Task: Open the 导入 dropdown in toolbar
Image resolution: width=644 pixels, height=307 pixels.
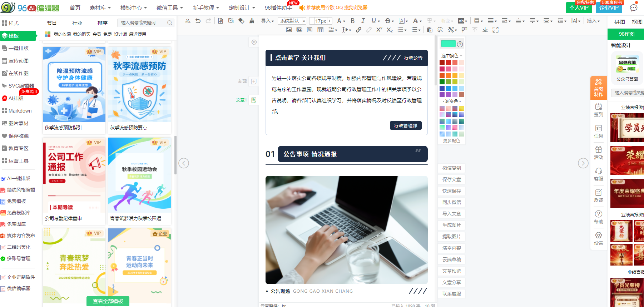Action: (267, 21)
